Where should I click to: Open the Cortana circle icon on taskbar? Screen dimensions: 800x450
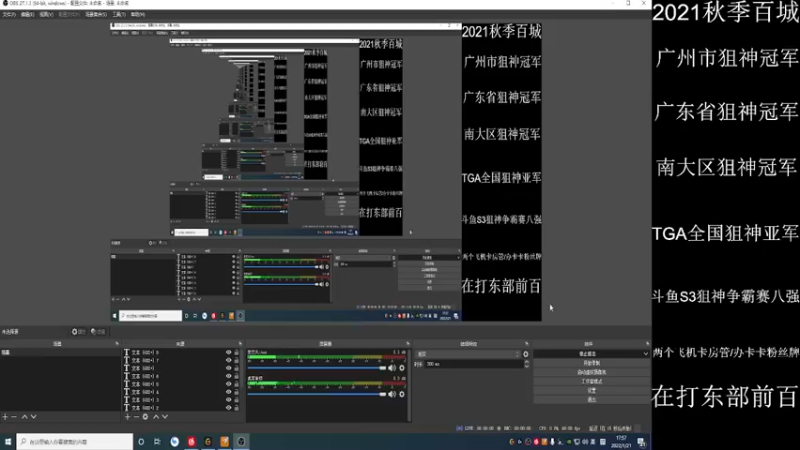[x=141, y=442]
